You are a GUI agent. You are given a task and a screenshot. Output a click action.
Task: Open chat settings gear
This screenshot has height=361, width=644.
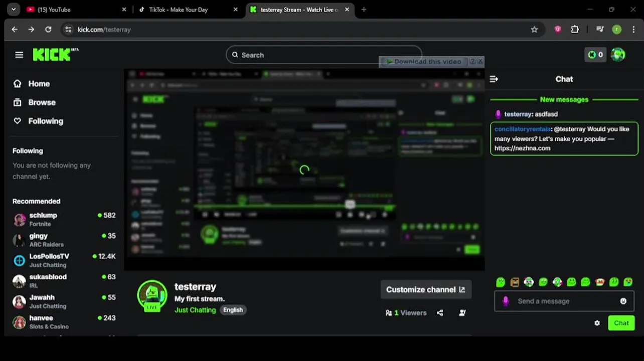597,323
